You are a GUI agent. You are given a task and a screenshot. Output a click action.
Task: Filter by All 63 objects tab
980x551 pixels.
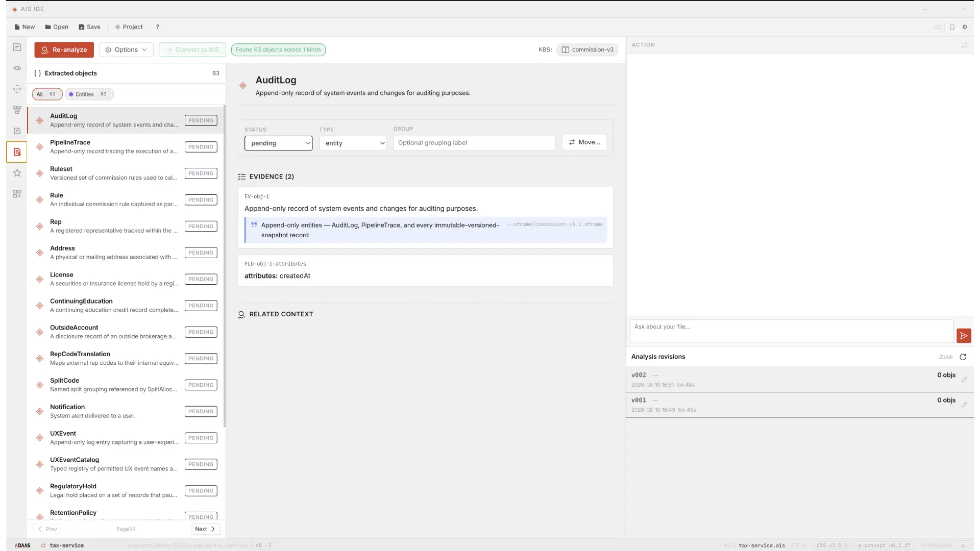47,94
